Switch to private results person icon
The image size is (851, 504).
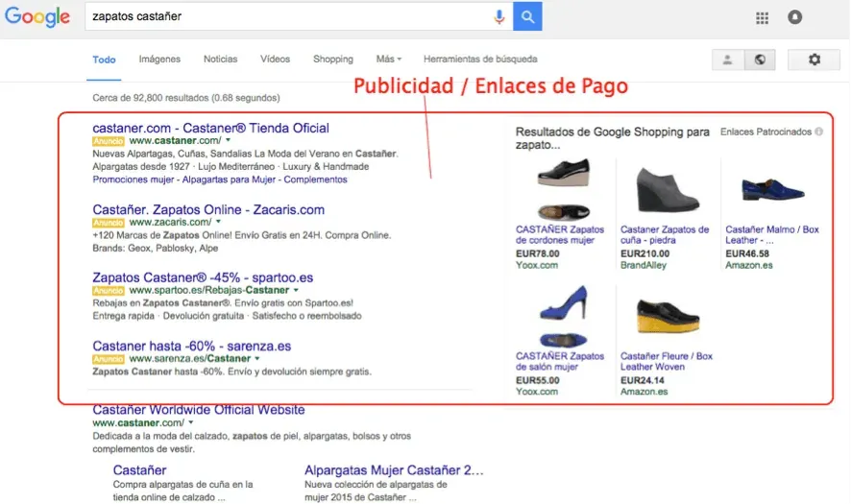click(x=728, y=60)
